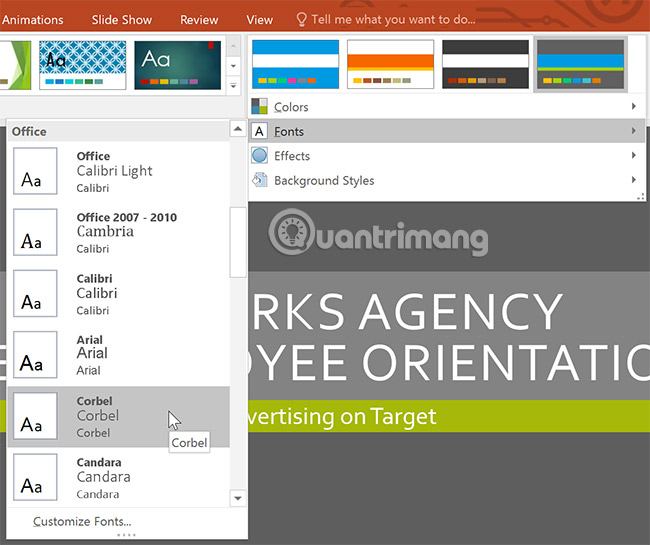The width and height of the screenshot is (650, 545).
Task: Click the themes gallery scroll-down arrow
Action: (x=233, y=66)
